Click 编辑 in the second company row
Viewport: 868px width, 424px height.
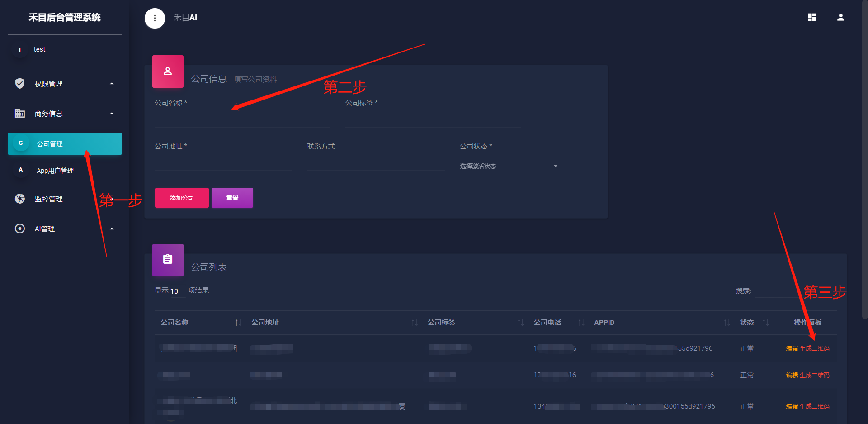click(792, 375)
